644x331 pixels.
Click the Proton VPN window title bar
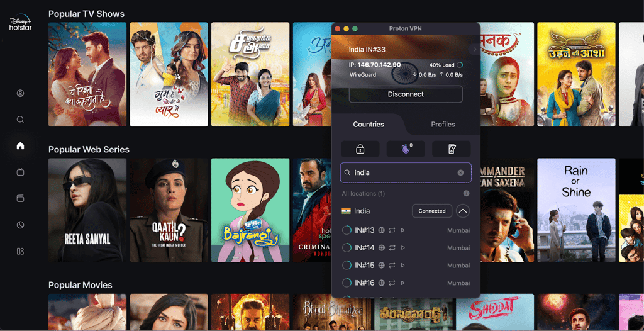(x=406, y=28)
